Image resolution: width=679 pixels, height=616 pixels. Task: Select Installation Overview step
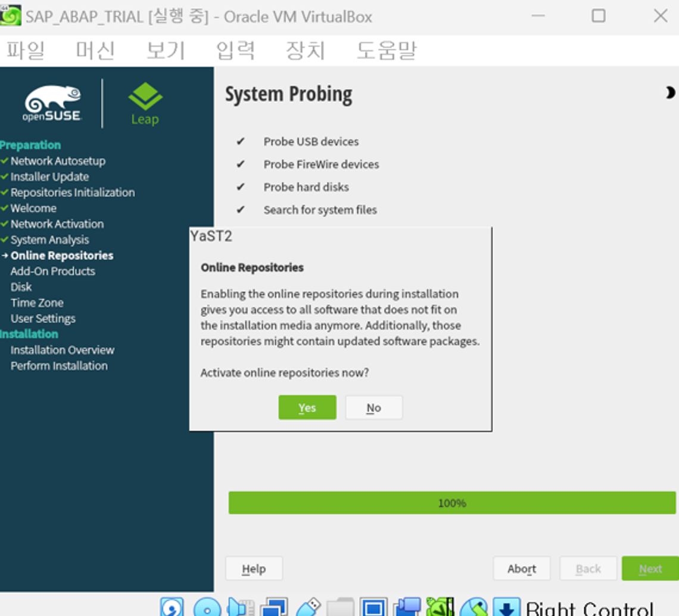(x=63, y=350)
